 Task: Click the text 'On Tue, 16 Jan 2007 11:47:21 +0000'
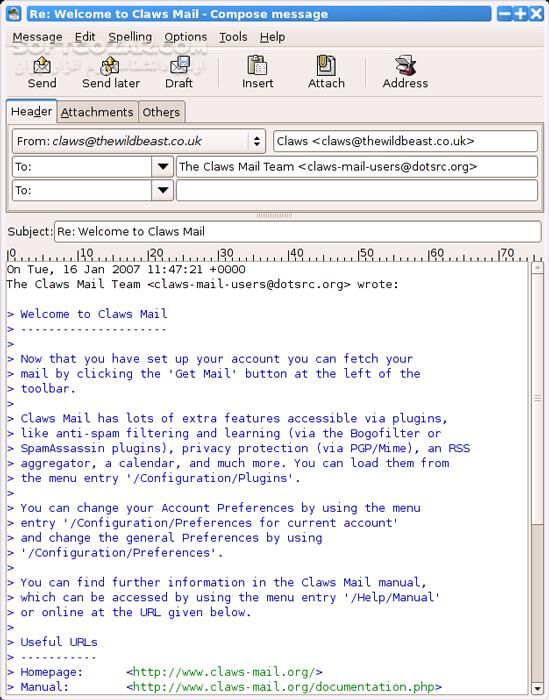tap(126, 269)
